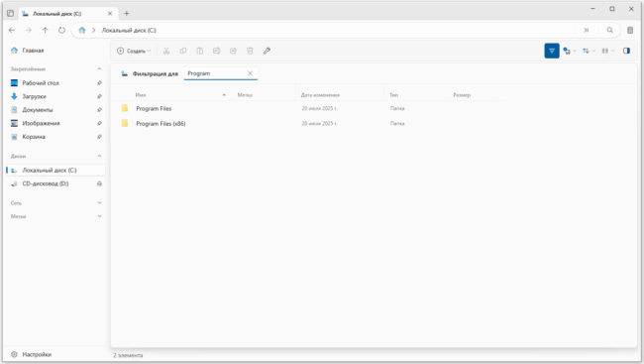Open the sort options dropdown
The width and height of the screenshot is (644, 364).
(x=589, y=51)
